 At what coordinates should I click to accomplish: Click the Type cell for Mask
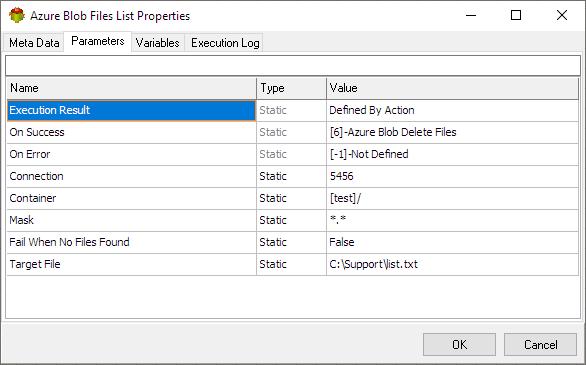292,220
